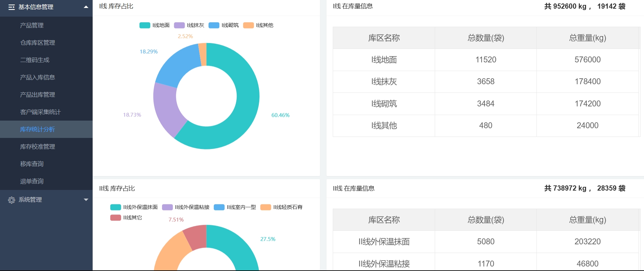The image size is (644, 271).
Task: Collapse the 基本信息管理 menu arrow
Action: pos(86,7)
